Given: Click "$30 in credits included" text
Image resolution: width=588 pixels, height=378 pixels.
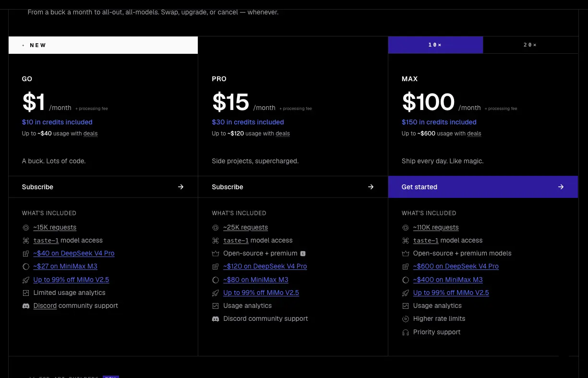Looking at the screenshot, I should coord(248,122).
